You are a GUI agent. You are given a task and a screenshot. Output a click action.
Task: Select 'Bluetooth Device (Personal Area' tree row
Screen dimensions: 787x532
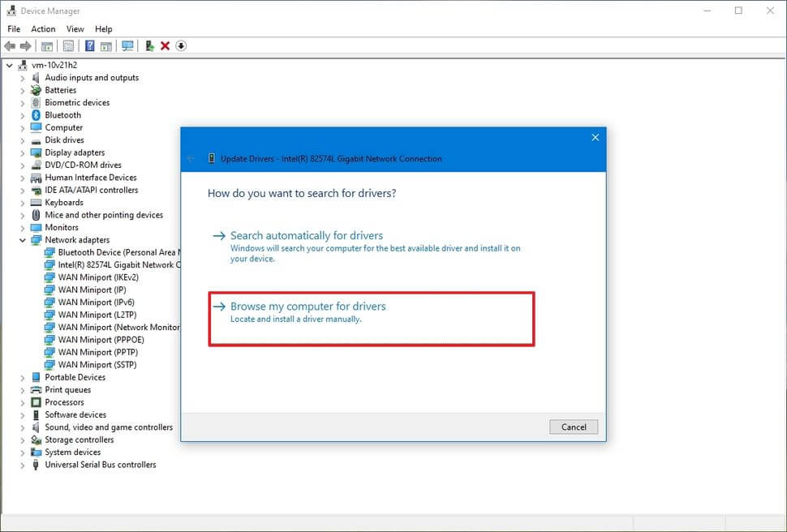click(x=113, y=252)
